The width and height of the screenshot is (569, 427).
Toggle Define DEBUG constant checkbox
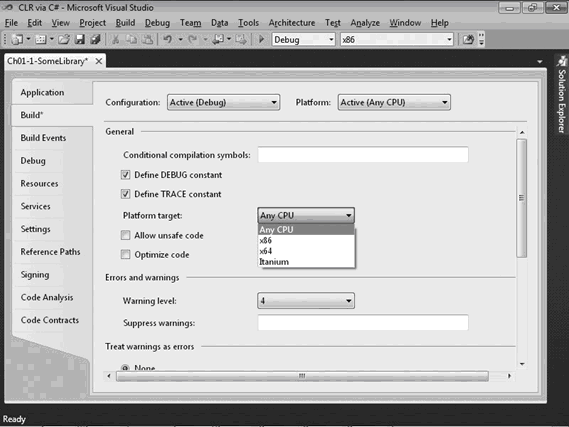point(126,175)
